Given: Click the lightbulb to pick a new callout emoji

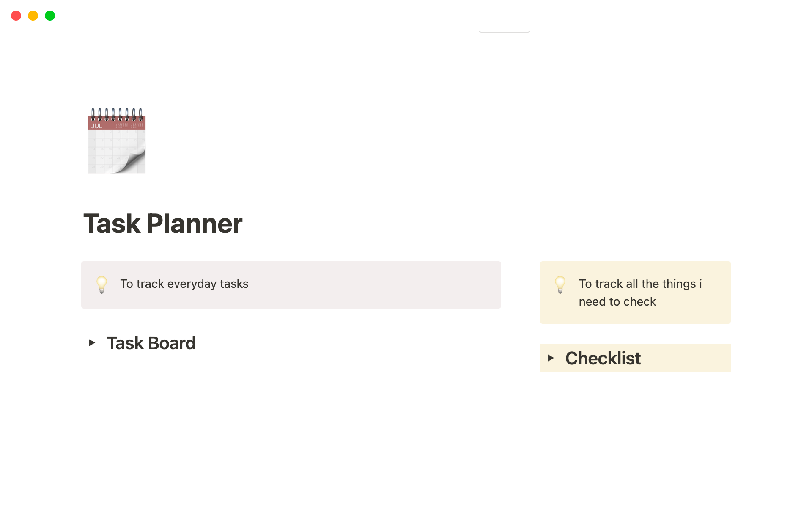Looking at the screenshot, I should (x=101, y=284).
